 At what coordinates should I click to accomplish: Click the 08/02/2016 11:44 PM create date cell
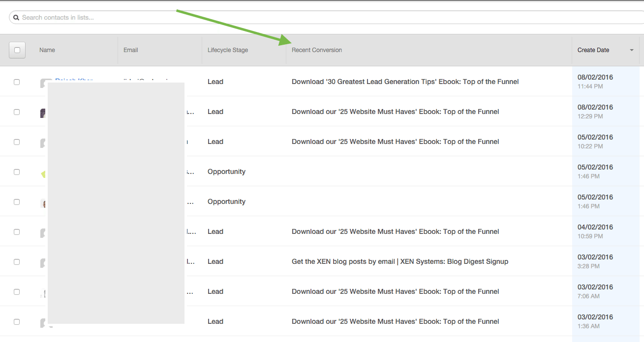point(595,82)
